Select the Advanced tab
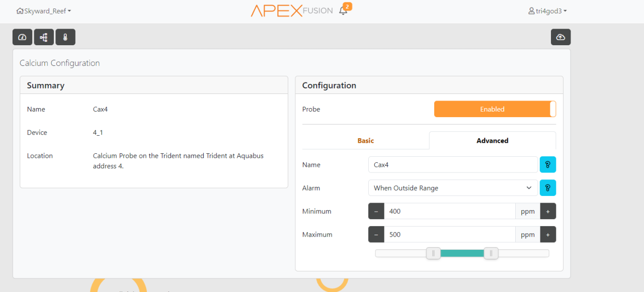 click(x=492, y=141)
